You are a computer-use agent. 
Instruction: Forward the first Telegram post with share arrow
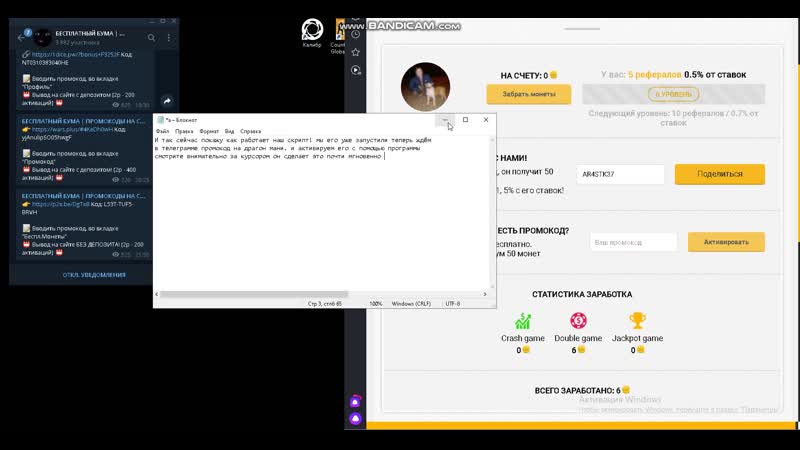[167, 101]
